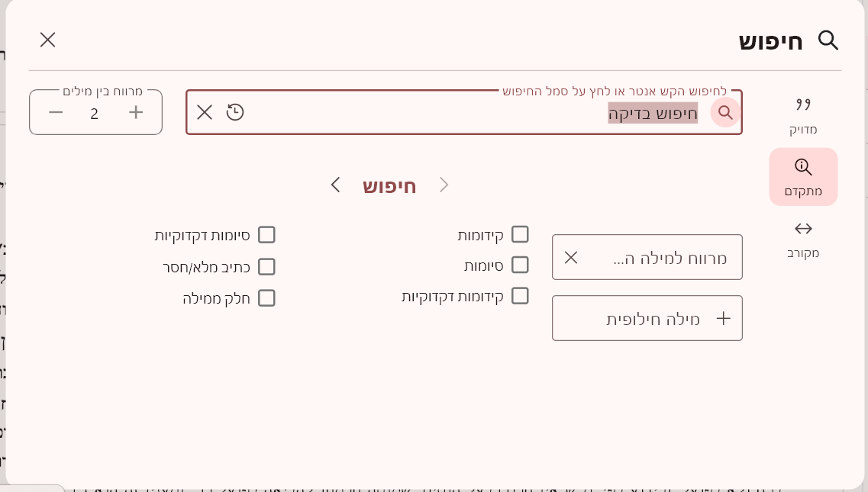Clear the מרווח למילה field X
This screenshot has width=868, height=492.
(x=571, y=257)
